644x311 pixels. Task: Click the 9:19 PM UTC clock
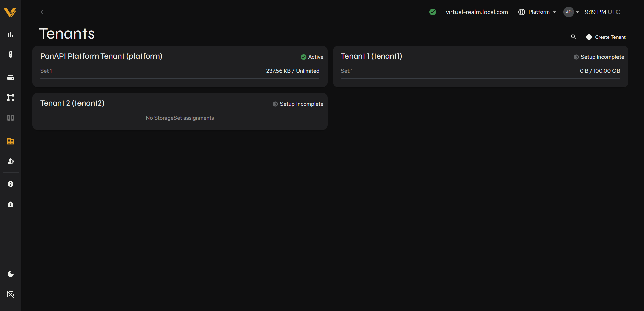pyautogui.click(x=602, y=12)
